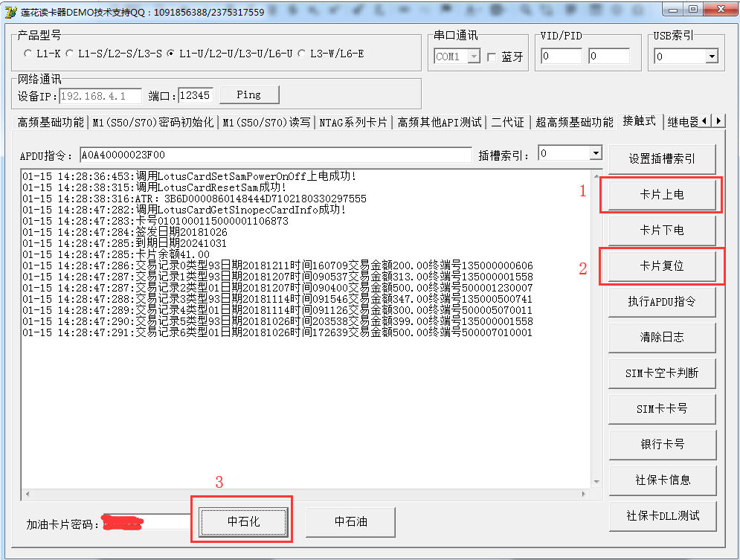Switch to the NTAG系列卡片 tab
The image size is (740, 560).
tap(353, 123)
